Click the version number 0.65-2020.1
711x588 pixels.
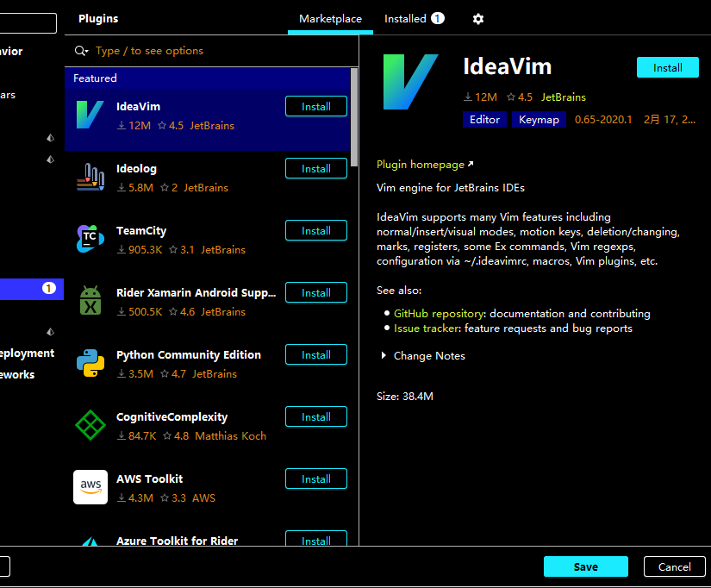tap(603, 119)
